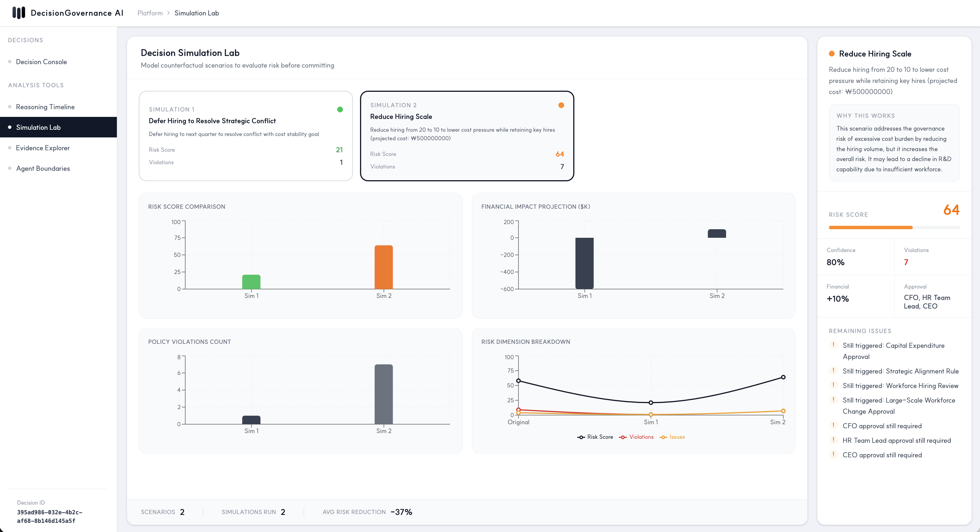Screen dimensions: 980x532
Task: Click the Financial +10% value
Action: (x=838, y=299)
